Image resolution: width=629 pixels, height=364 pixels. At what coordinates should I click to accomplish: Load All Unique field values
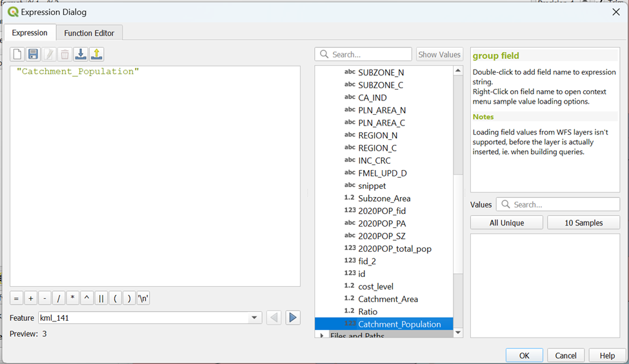(506, 223)
